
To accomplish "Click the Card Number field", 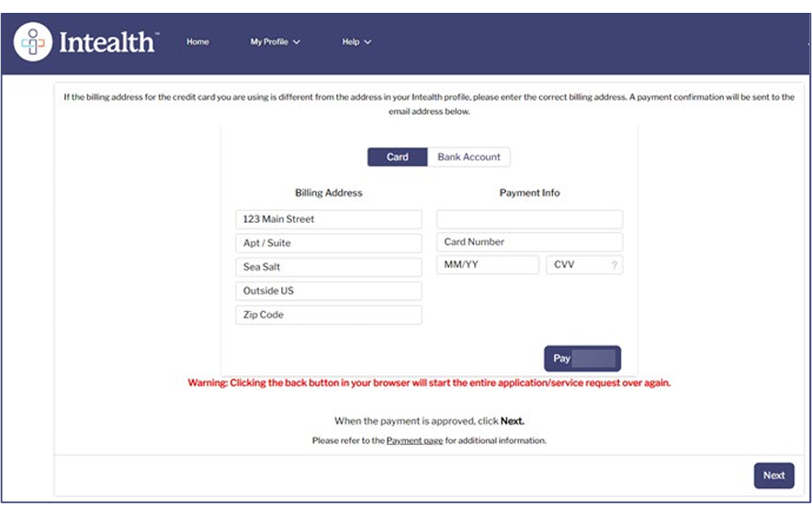I will tap(529, 242).
